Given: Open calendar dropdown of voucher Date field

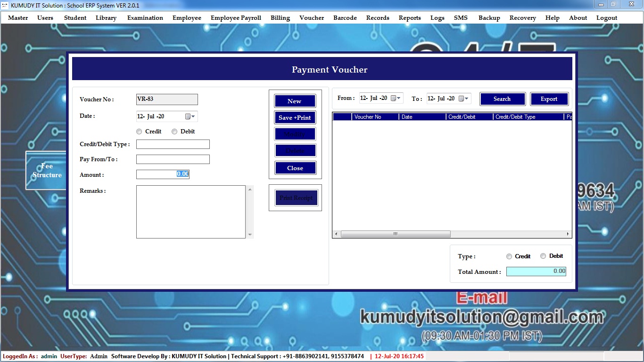Looking at the screenshot, I should coord(190,116).
